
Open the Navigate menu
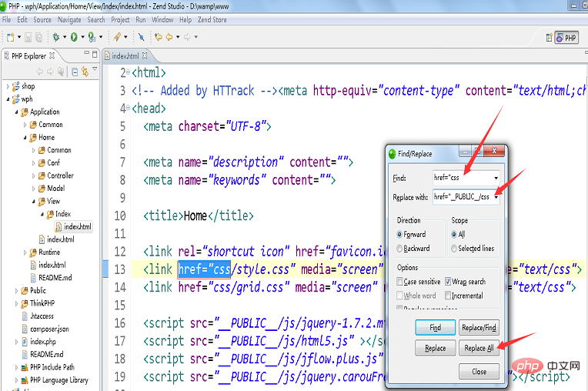point(69,20)
